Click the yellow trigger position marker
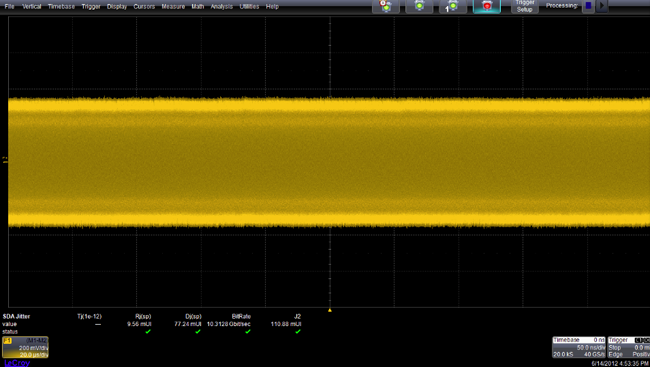650x367 pixels. (x=330, y=310)
